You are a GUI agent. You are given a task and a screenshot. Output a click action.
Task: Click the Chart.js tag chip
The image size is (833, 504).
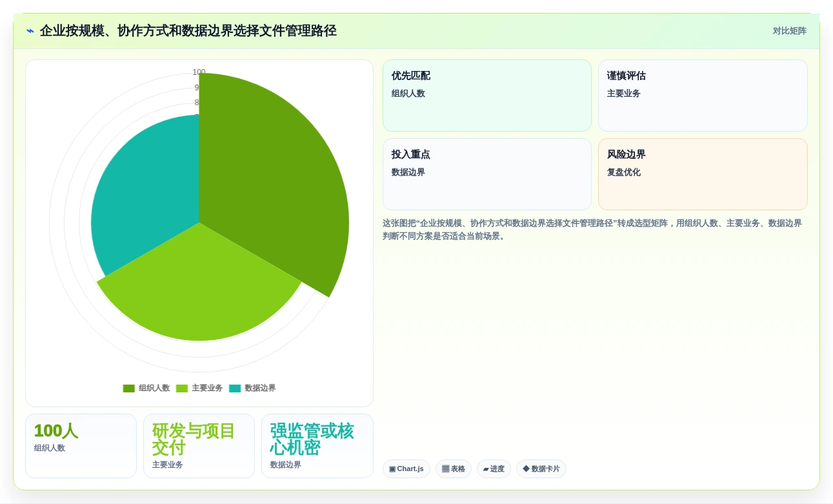406,469
